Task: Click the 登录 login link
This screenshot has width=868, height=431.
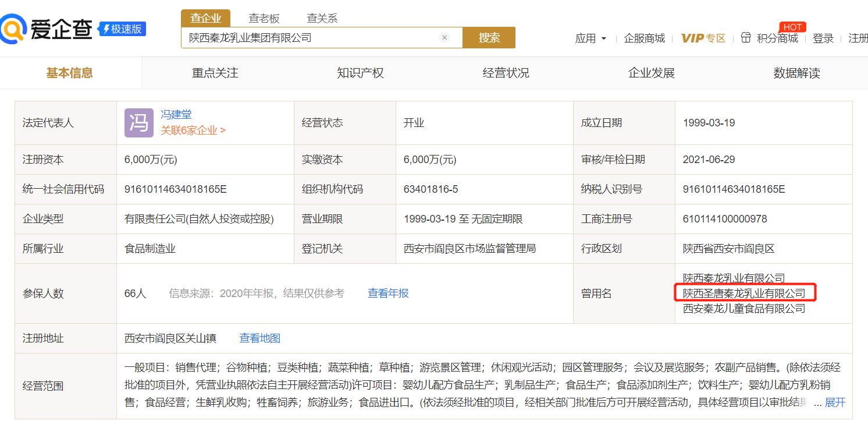Action: (x=823, y=37)
